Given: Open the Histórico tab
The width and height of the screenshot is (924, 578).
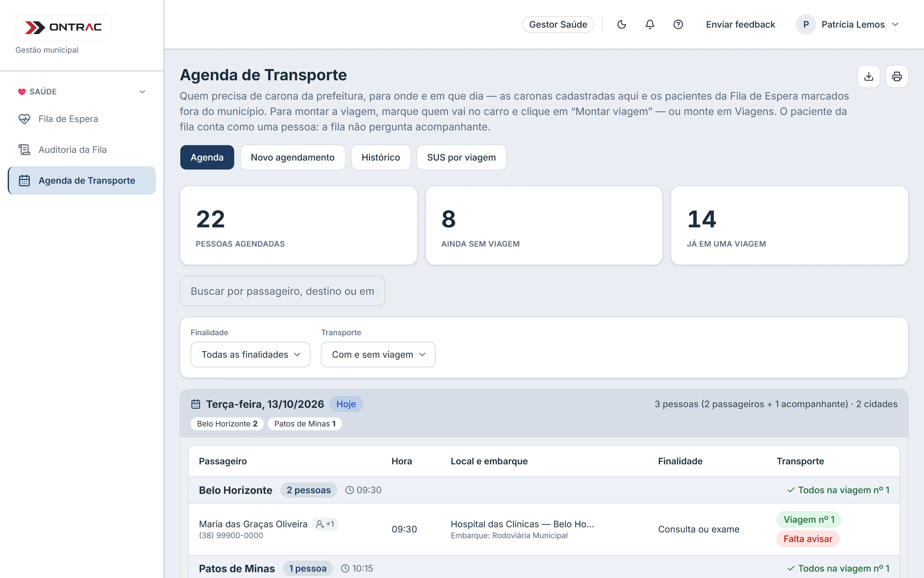Looking at the screenshot, I should 381,157.
